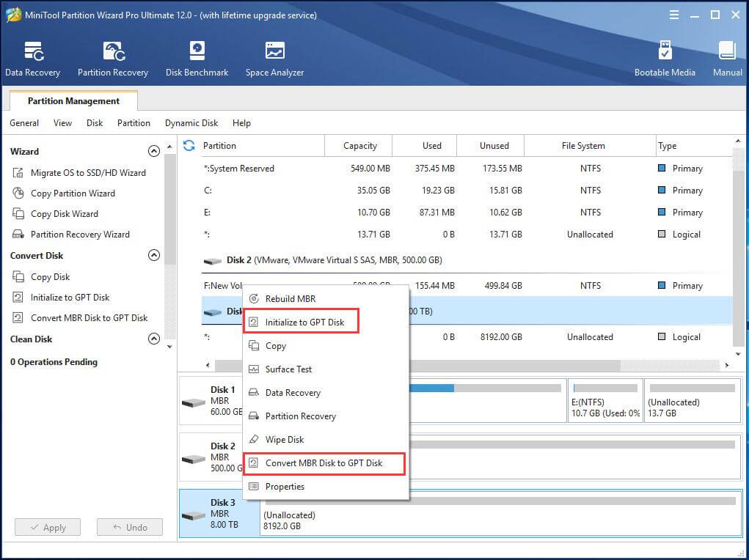This screenshot has width=749, height=560.
Task: Start Partition Recovery Wizard in sidebar
Action: [70, 235]
